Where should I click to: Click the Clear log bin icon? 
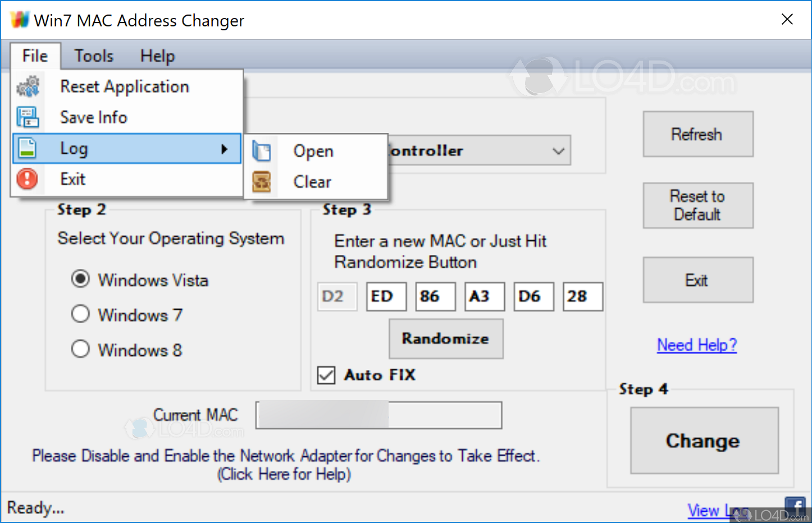(262, 182)
